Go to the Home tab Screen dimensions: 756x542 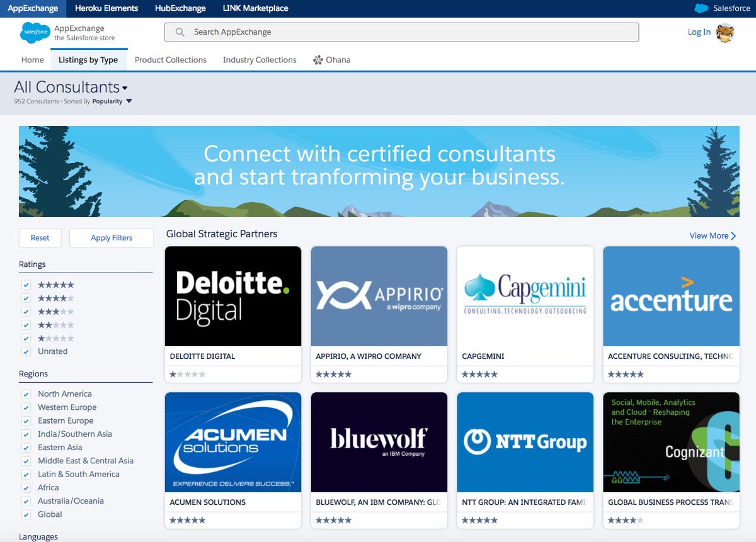point(33,60)
